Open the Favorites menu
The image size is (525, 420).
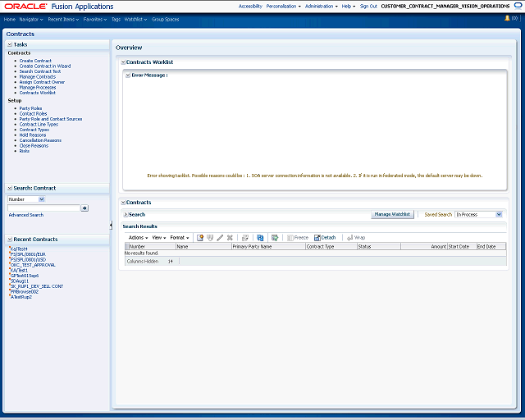pyautogui.click(x=95, y=20)
